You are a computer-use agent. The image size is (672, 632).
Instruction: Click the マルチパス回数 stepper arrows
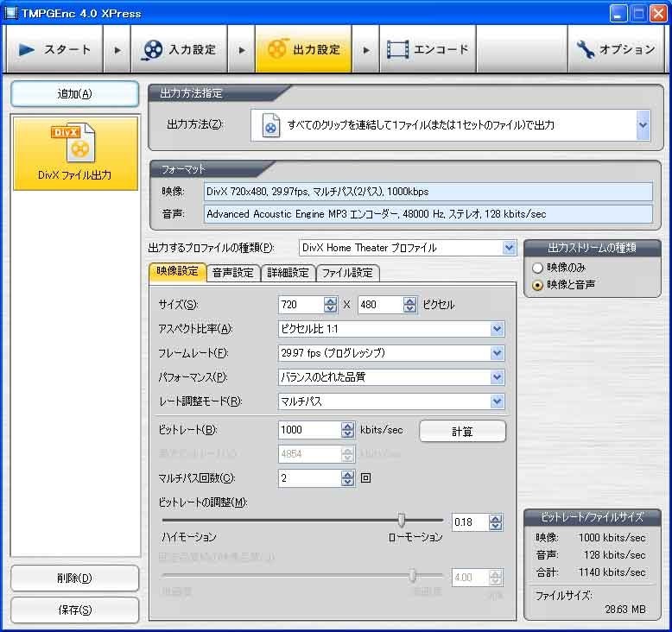click(347, 478)
